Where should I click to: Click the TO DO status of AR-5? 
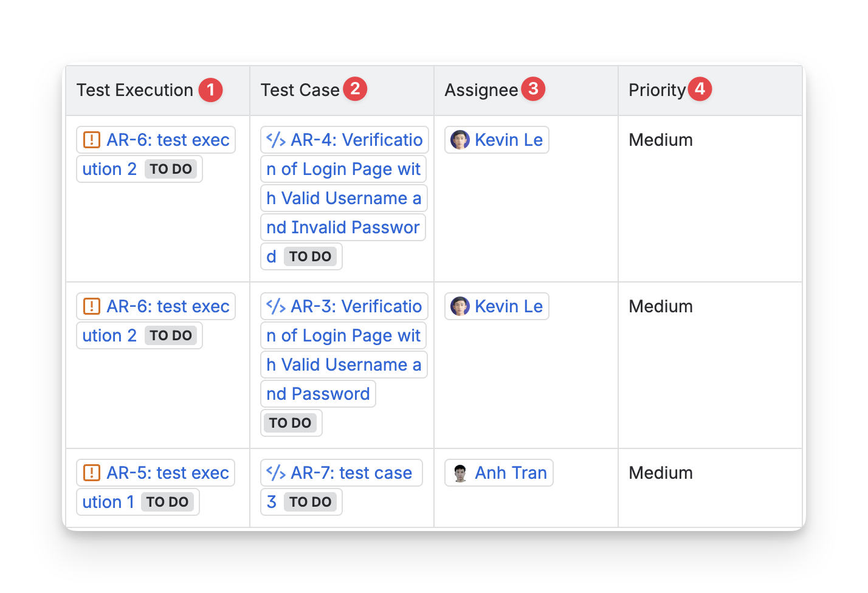[167, 502]
